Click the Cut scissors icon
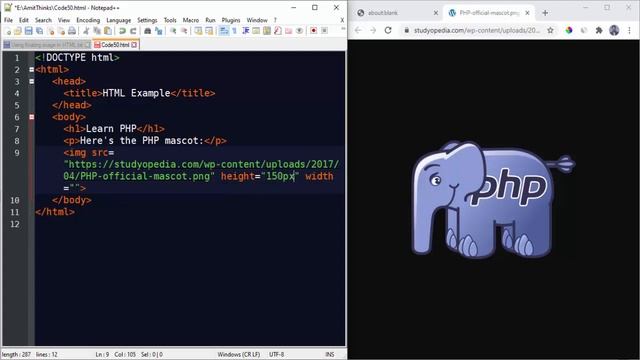Image resolution: width=640 pixels, height=360 pixels. (86, 31)
